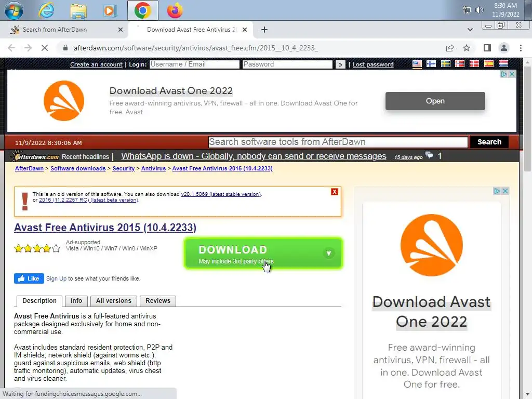Select the US English flag

click(x=417, y=64)
